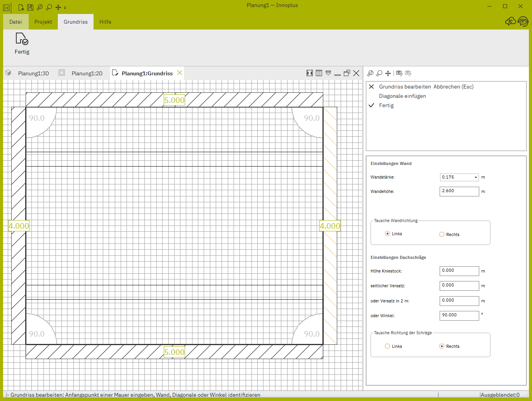Click the split columns view layout icon
532x401 pixels.
[x=319, y=73]
